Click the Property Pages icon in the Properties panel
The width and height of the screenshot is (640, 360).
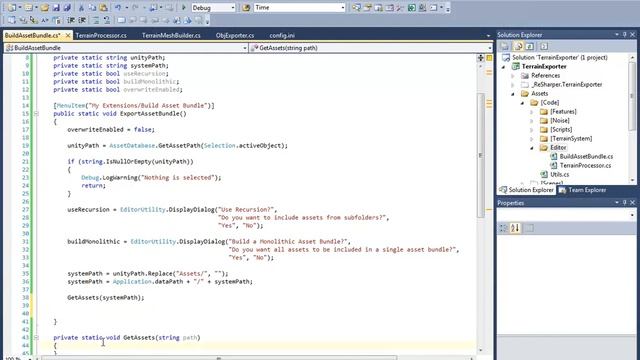pyautogui.click(x=529, y=228)
